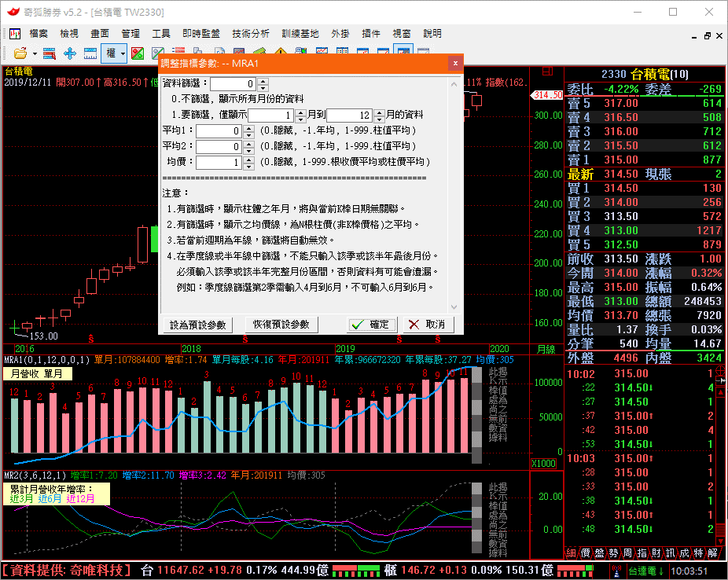
Task: Click the dialog scrollbar down arrow
Action: [x=454, y=307]
